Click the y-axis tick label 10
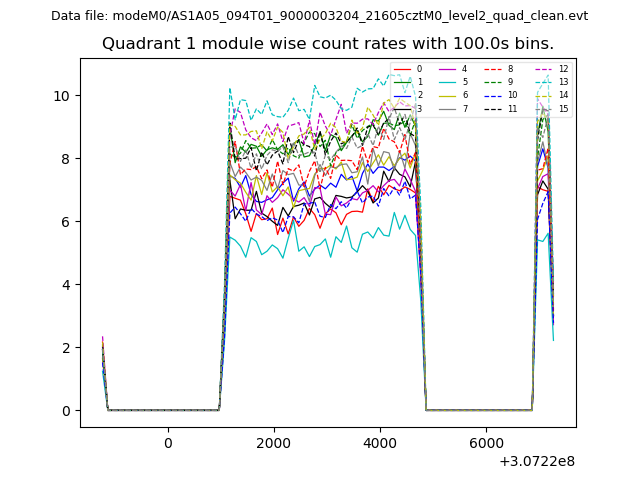 click(64, 96)
